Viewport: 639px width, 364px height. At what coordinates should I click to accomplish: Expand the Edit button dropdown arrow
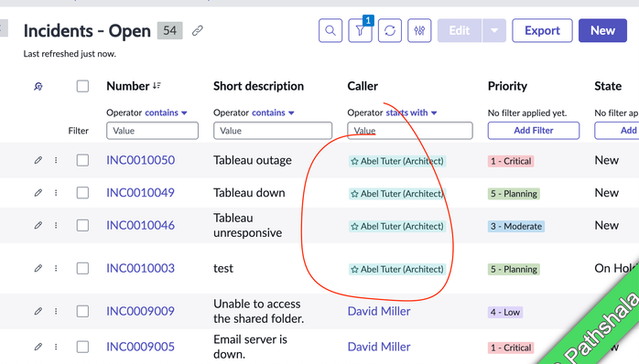point(494,30)
